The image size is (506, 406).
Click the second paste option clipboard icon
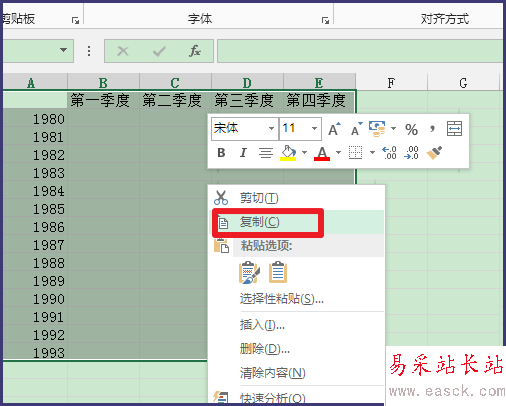point(278,273)
